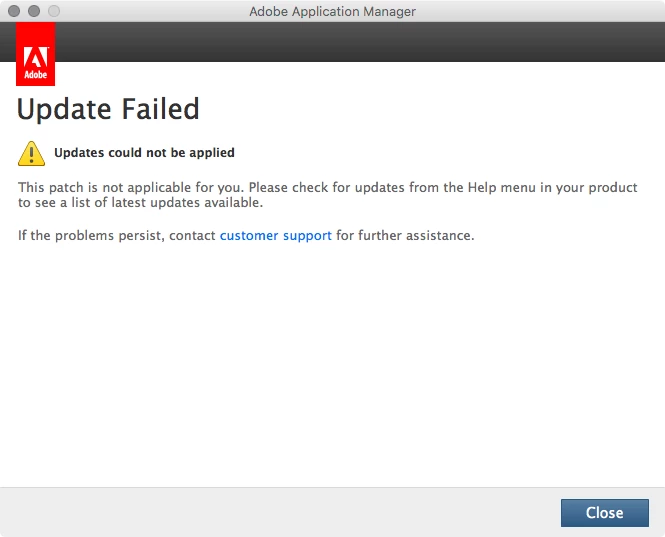
Task: Close the window with the first title bar button
Action: tap(14, 11)
